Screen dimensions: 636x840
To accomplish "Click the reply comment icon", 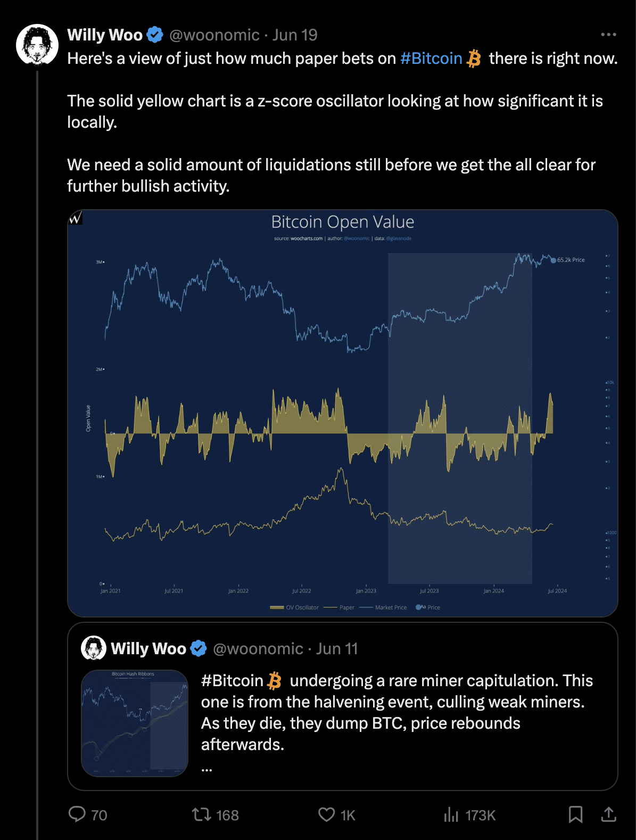I will pos(78,814).
